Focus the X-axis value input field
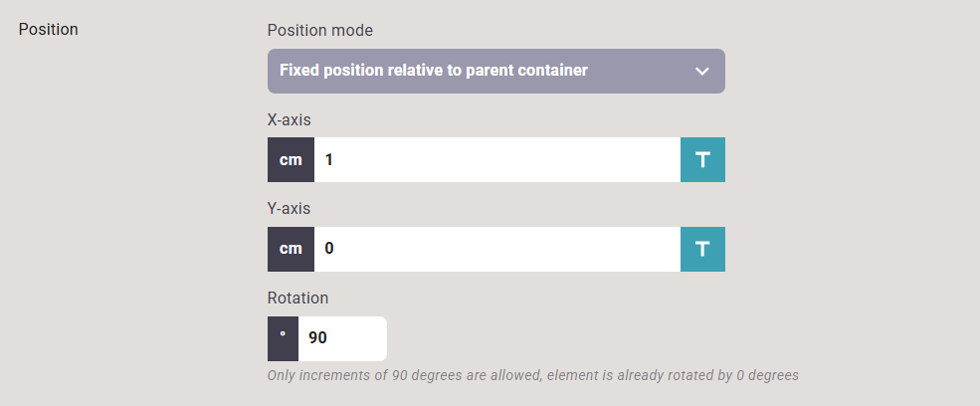The image size is (980, 406). tap(497, 160)
